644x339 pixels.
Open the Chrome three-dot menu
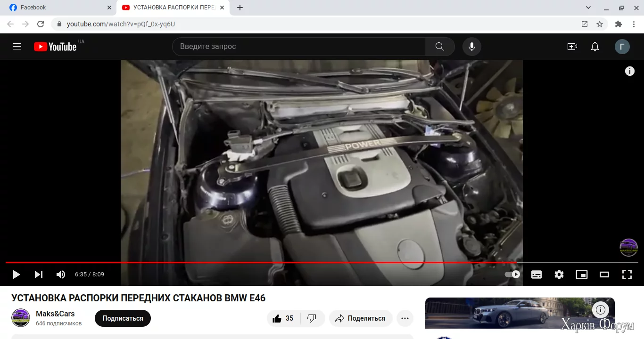[634, 24]
